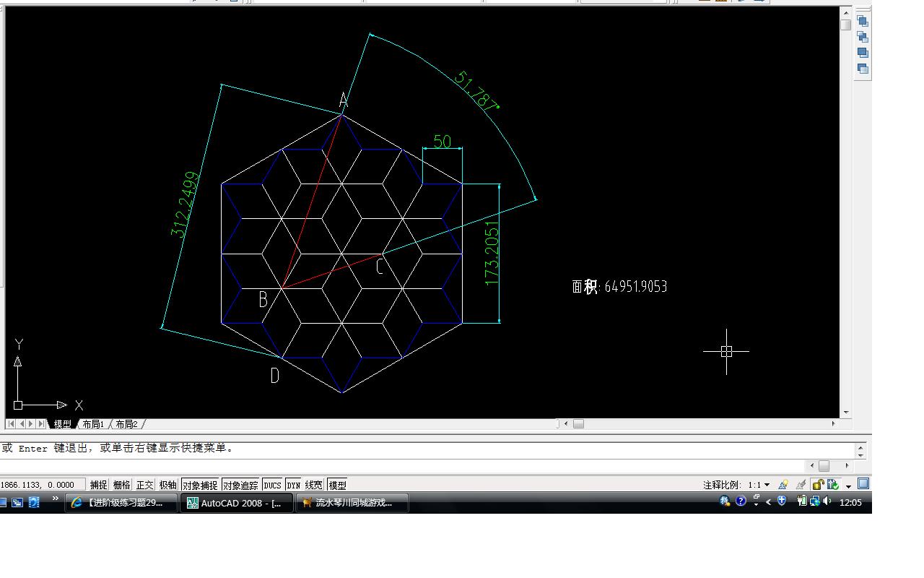Click the Clean Screen icon in status bar

click(x=863, y=484)
